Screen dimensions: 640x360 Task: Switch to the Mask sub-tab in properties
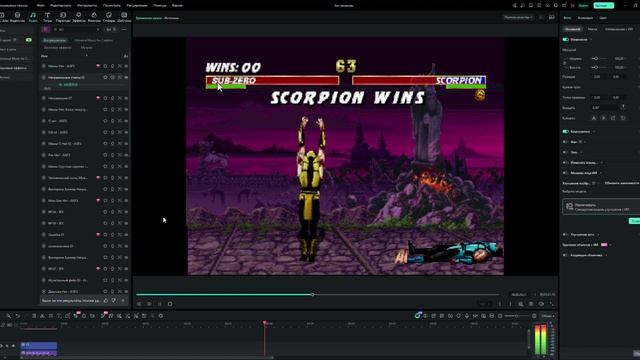(x=592, y=29)
